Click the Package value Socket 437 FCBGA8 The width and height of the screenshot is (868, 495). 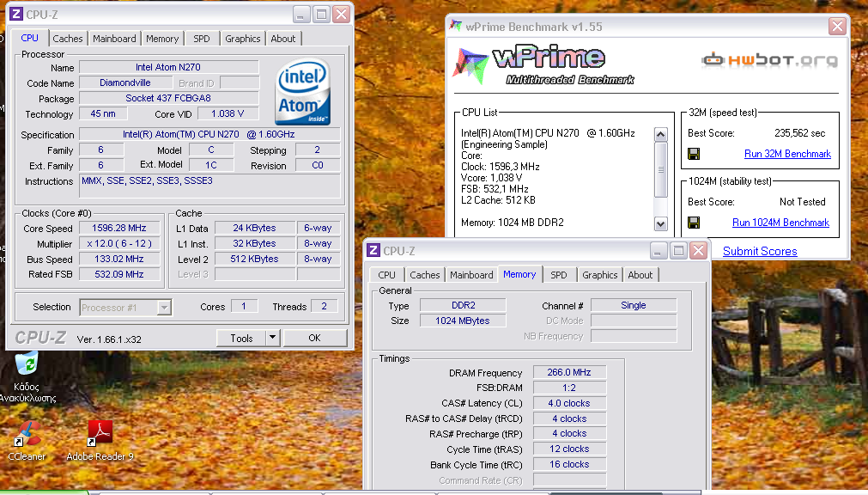point(168,98)
